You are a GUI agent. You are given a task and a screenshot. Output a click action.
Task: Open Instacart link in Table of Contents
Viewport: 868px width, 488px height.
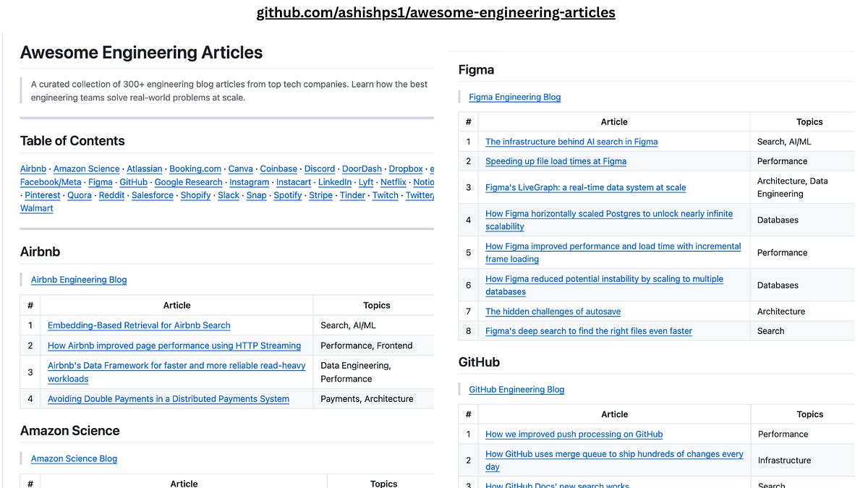tap(294, 182)
